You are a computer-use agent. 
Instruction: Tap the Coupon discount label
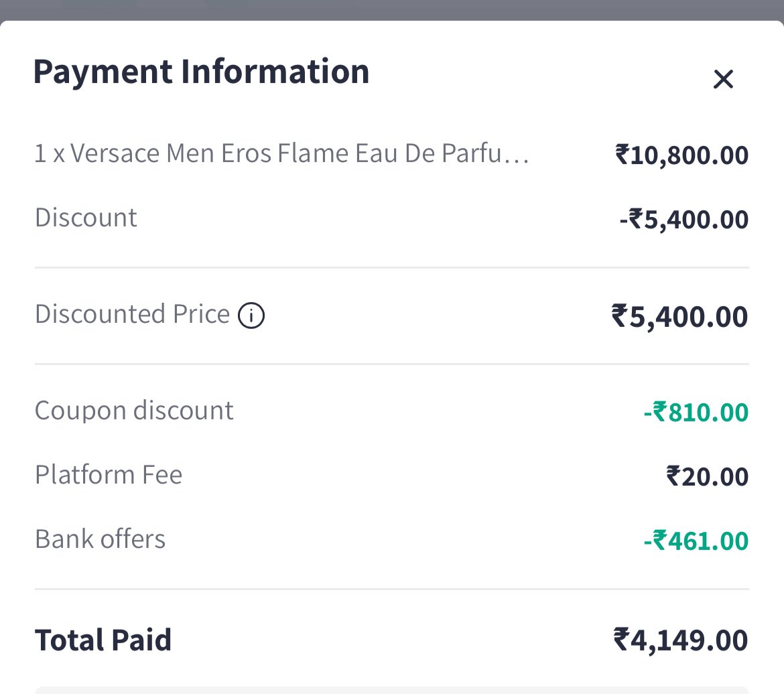point(134,411)
